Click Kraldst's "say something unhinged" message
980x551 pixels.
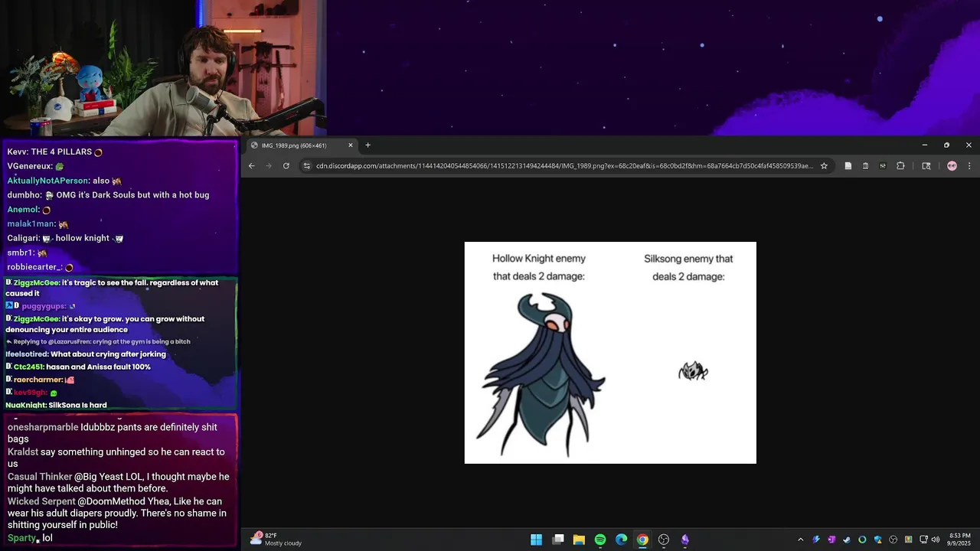pos(116,458)
